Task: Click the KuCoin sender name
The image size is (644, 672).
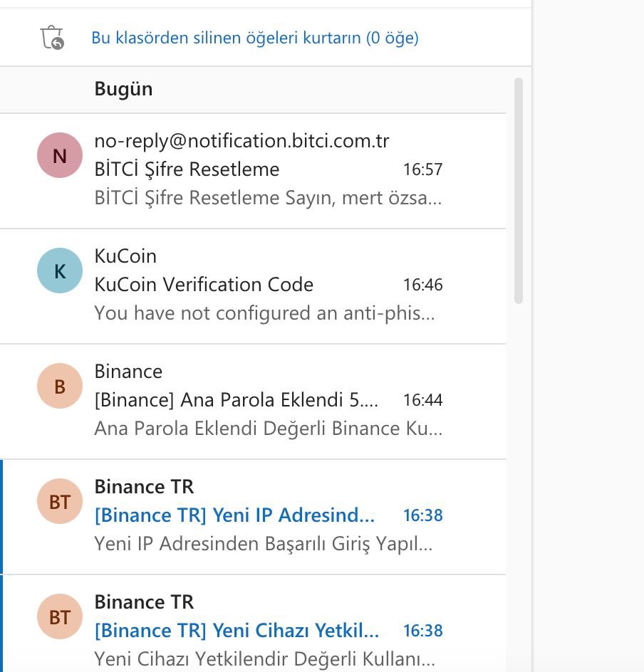Action: coord(125,256)
